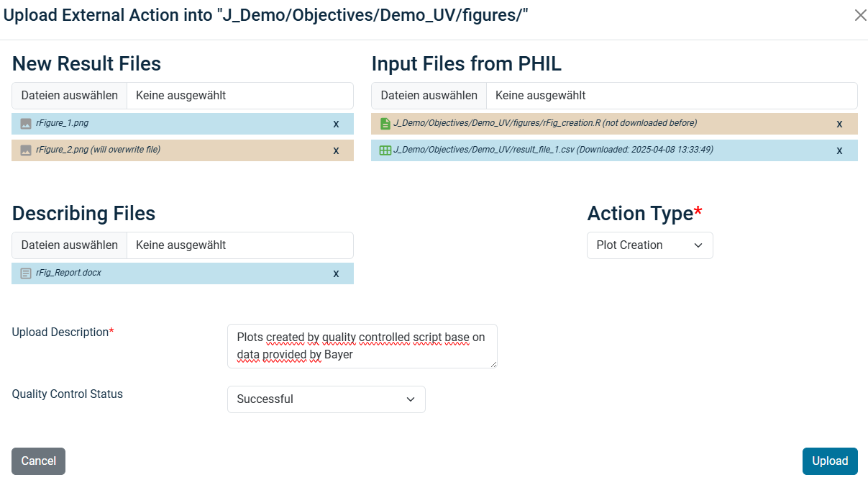Choose files for New Result Files

tap(70, 96)
